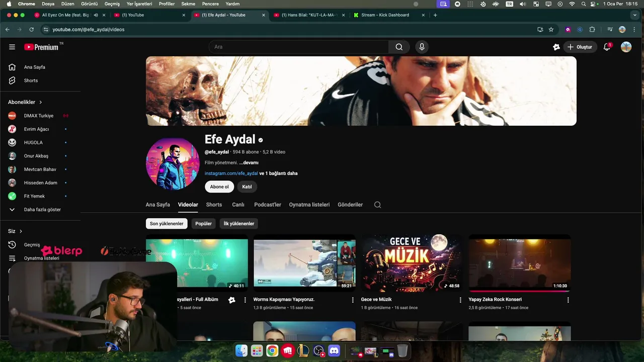Click the Ara search input field
Viewport: 644px width, 362px height.
pos(299,47)
